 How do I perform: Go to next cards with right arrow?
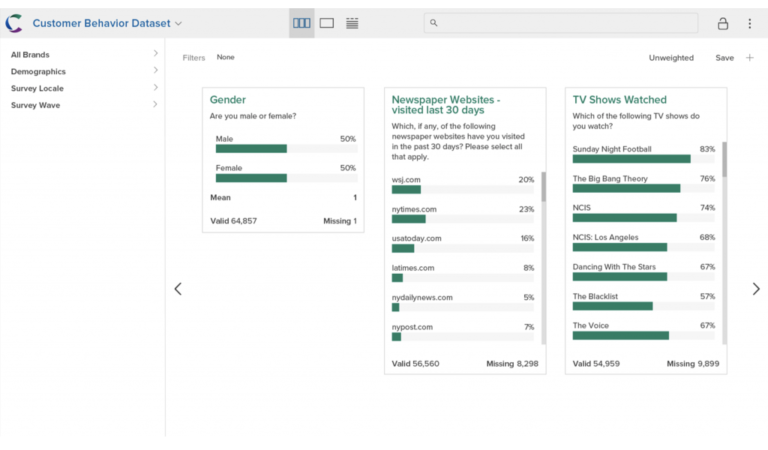pyautogui.click(x=755, y=289)
